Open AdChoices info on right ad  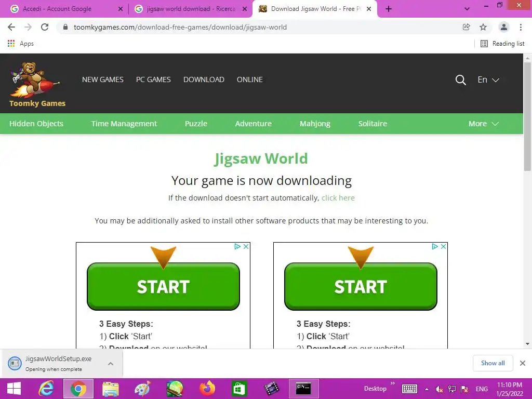coord(435,246)
